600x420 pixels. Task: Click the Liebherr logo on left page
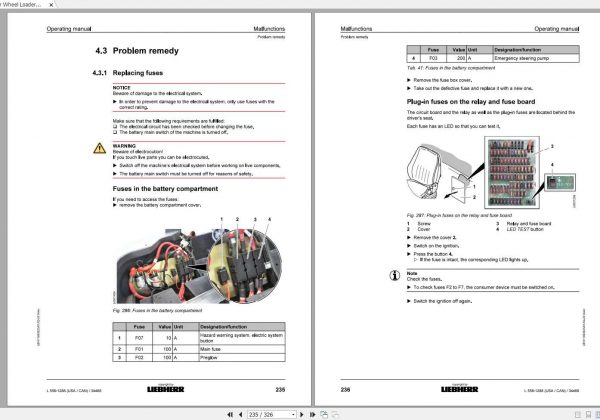click(166, 389)
